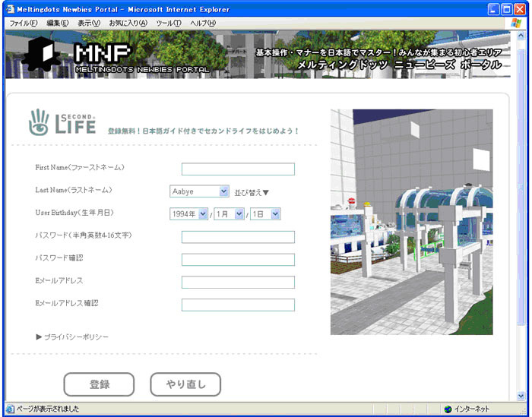Click the 3D plaza preview image
This screenshot has height=417, width=532.
tap(412, 222)
